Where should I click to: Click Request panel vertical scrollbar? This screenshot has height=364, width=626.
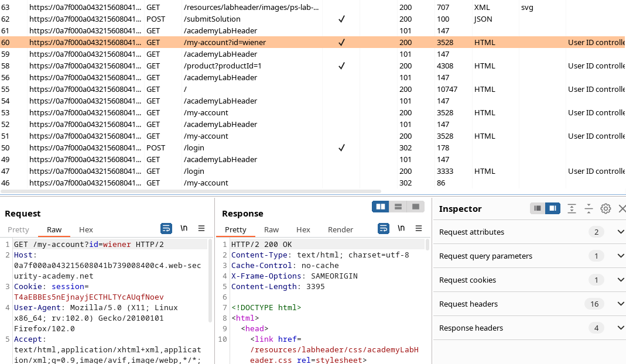coord(210,280)
